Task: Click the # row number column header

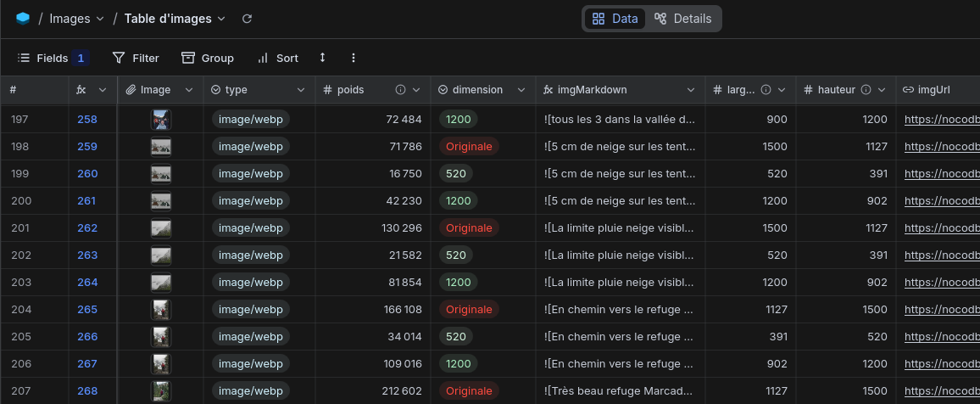Action: tap(35, 90)
